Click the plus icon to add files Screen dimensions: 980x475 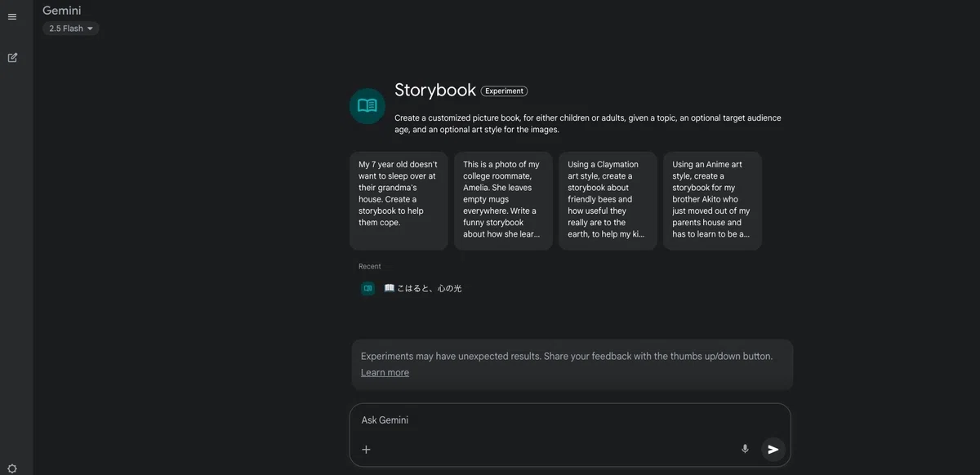coord(366,449)
